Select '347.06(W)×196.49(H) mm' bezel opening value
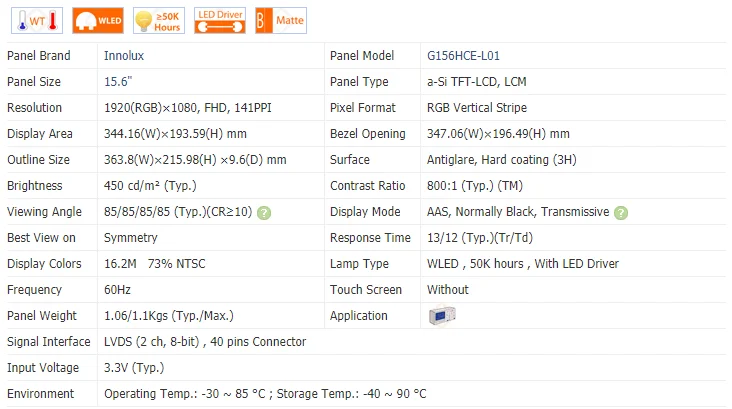Image resolution: width=732 pixels, height=409 pixels. point(498,134)
